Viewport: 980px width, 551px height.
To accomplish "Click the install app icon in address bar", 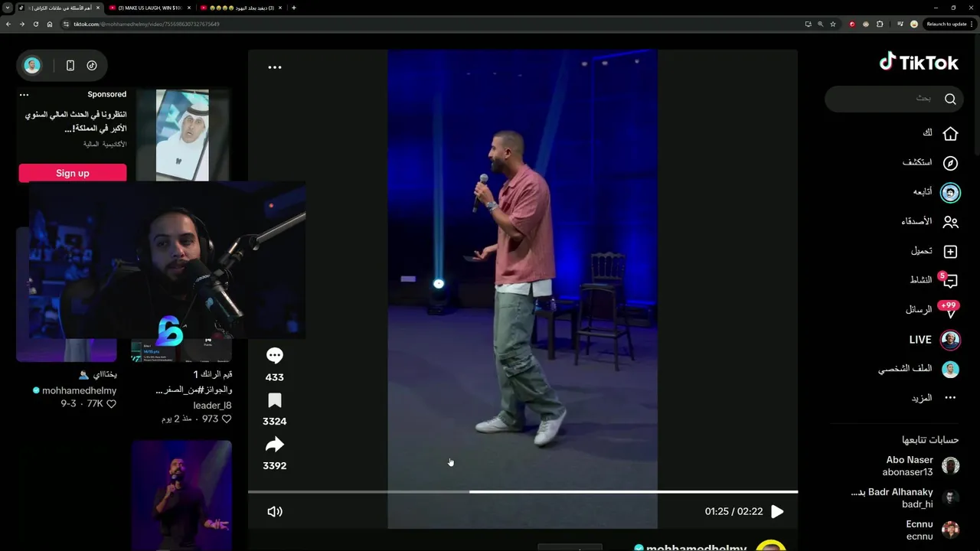I will point(808,24).
